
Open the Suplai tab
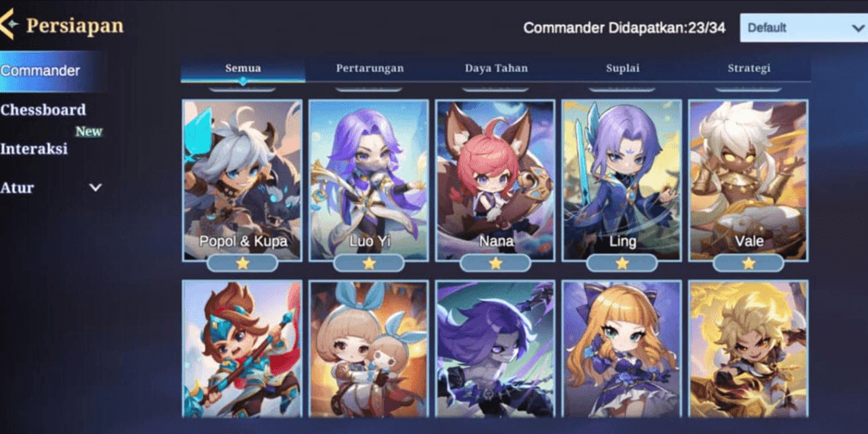point(622,69)
